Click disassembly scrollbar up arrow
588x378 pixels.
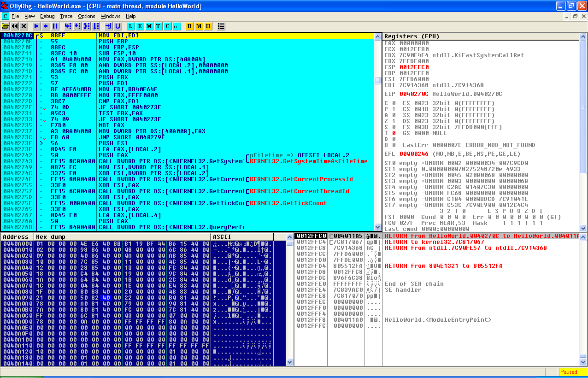pyautogui.click(x=377, y=36)
